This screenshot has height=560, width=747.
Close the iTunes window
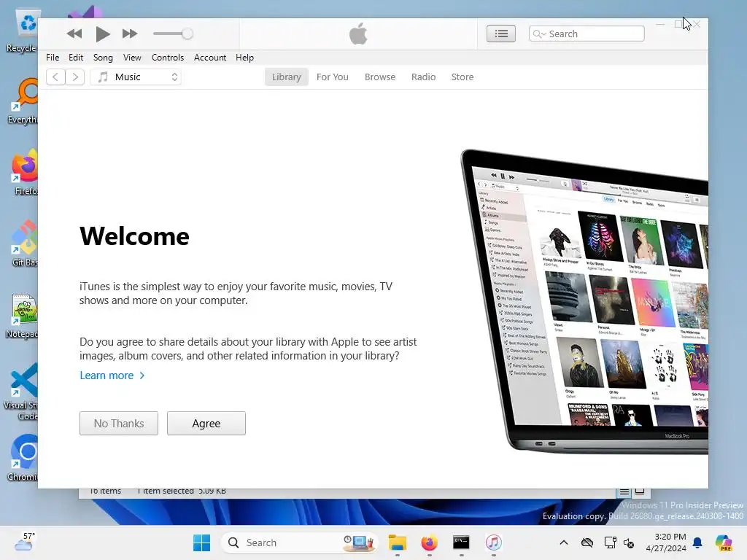697,24
